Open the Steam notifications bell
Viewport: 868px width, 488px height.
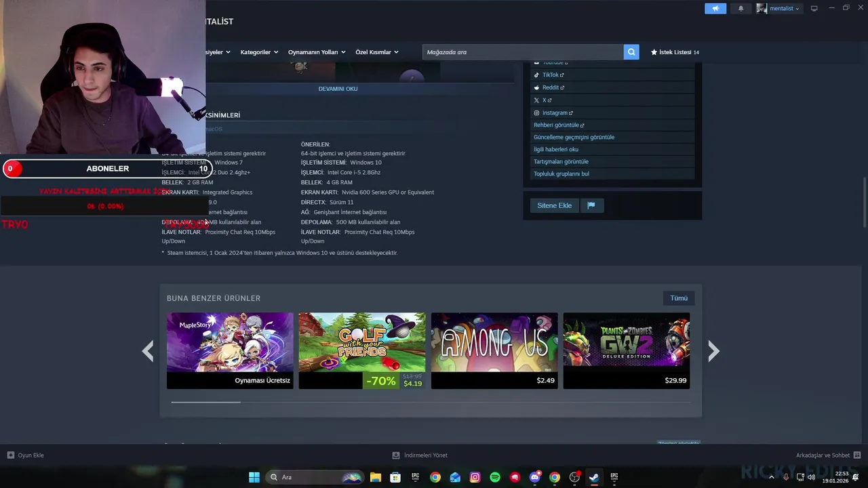(x=741, y=8)
